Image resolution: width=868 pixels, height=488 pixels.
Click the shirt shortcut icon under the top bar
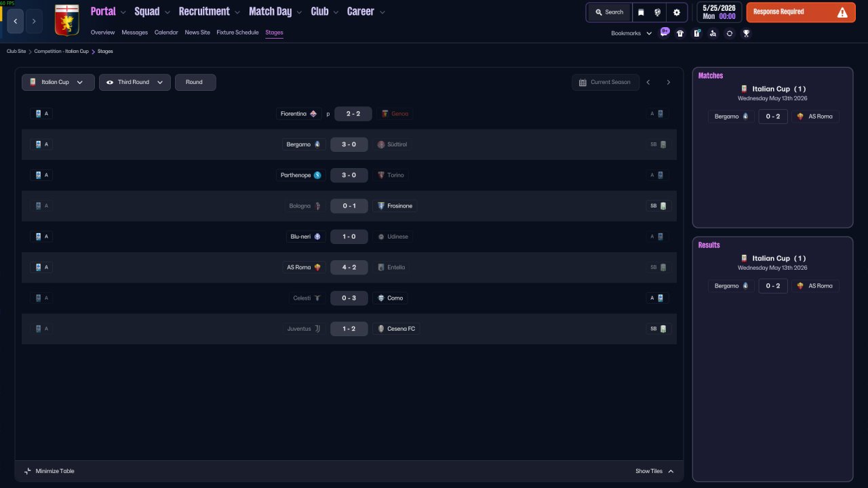[x=680, y=33]
